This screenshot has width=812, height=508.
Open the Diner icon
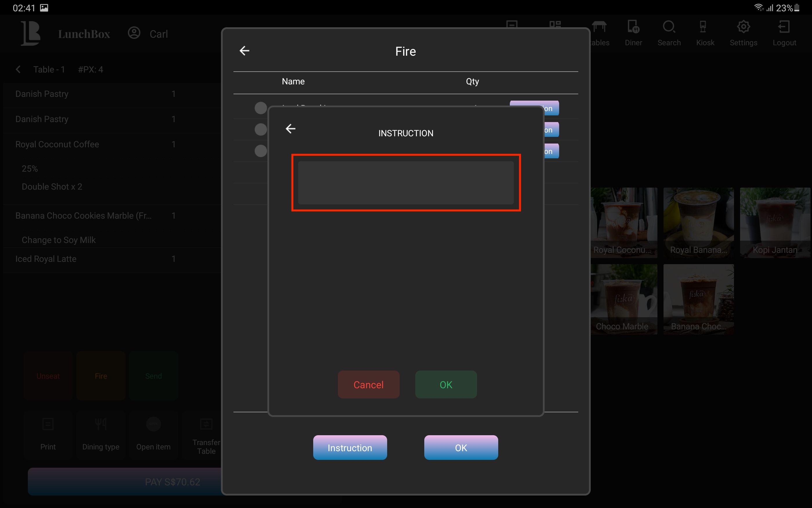633,27
